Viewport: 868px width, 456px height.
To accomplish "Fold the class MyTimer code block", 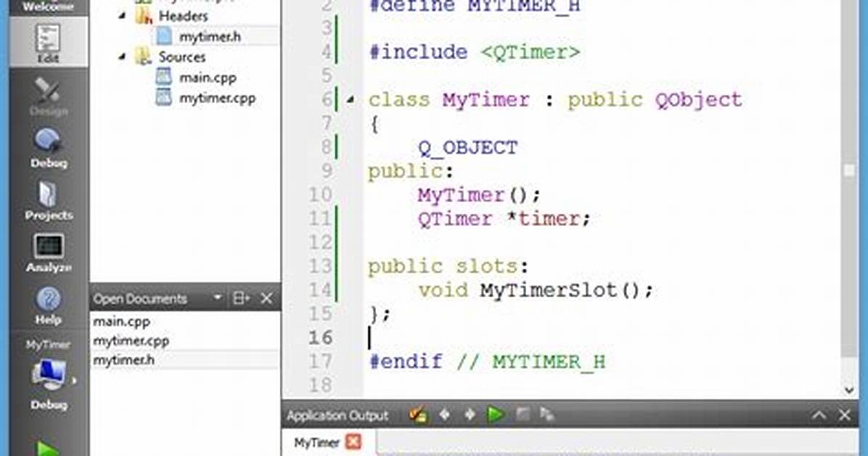I will click(x=351, y=99).
